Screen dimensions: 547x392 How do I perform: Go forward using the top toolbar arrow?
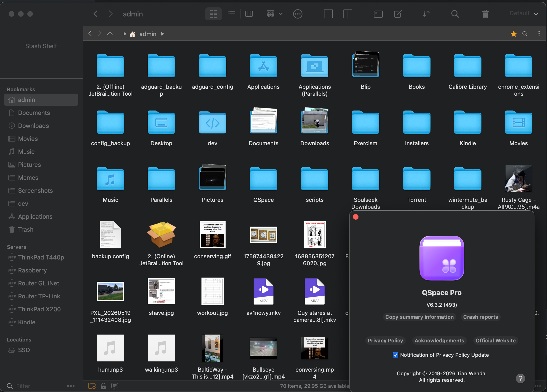tap(110, 14)
